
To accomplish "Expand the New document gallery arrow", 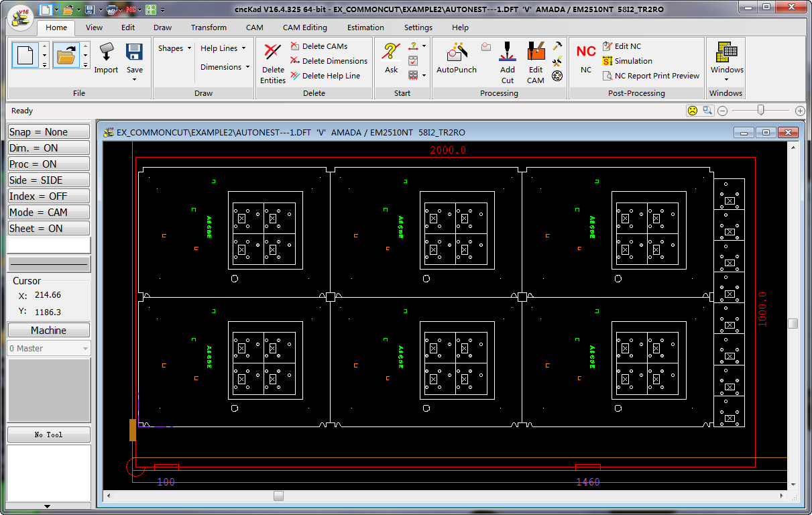I will (45, 65).
